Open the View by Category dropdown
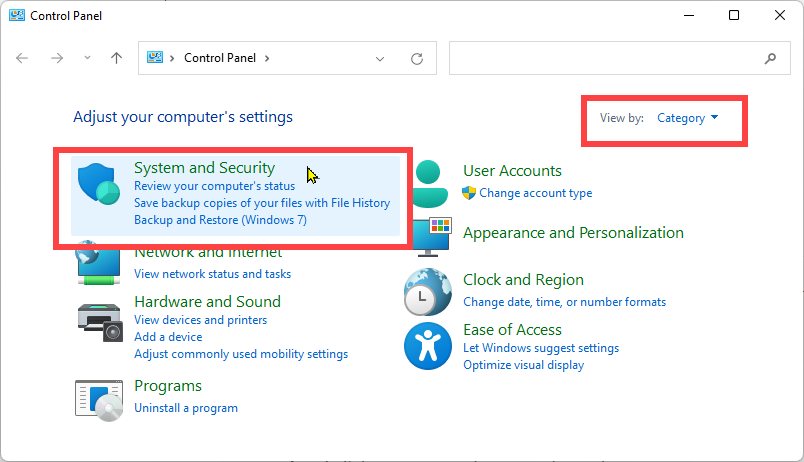 (688, 118)
